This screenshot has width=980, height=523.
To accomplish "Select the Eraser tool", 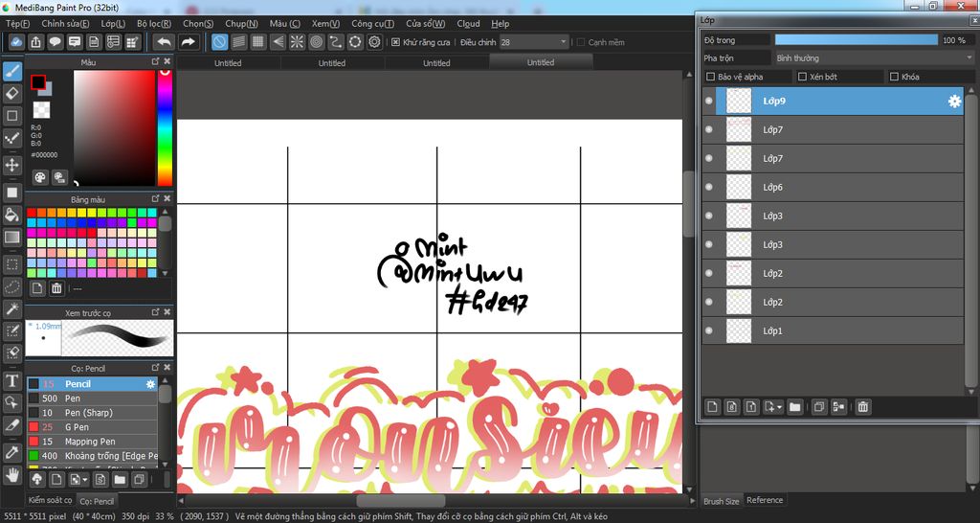I will pos(11,94).
